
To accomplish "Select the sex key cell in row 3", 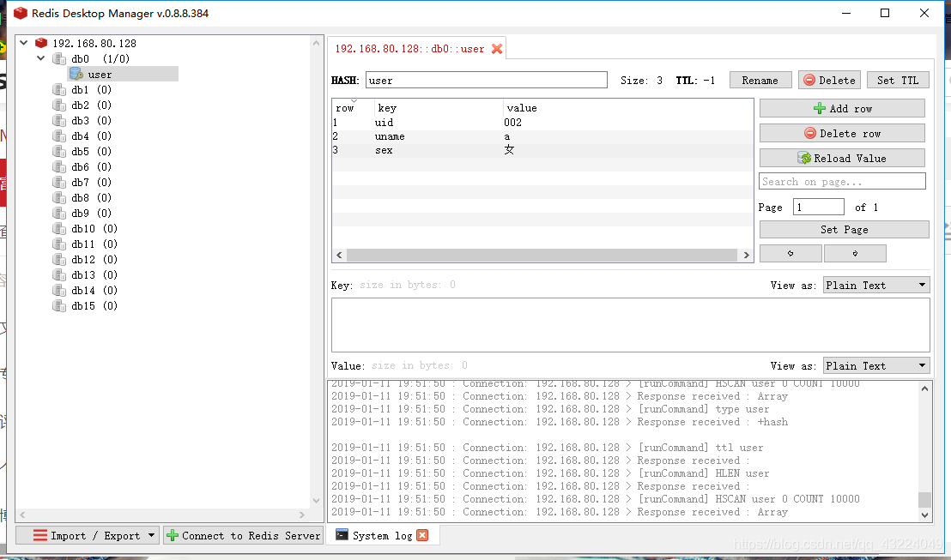I will pyautogui.click(x=438, y=150).
